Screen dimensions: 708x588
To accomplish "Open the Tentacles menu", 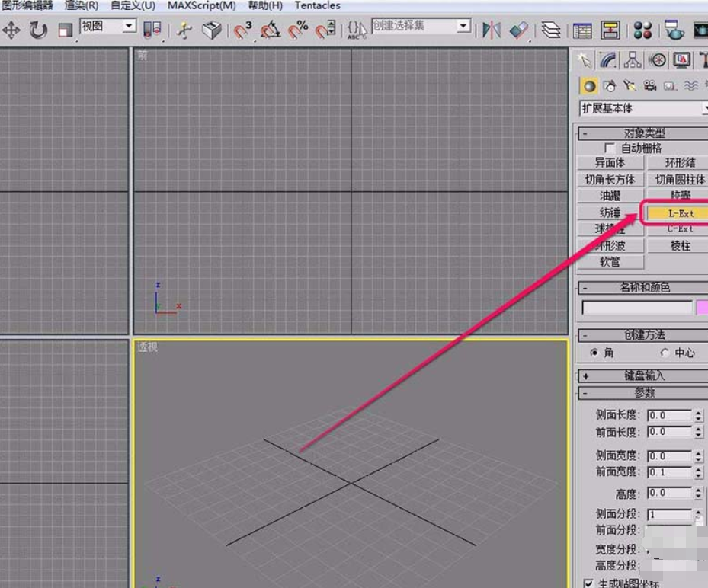I will coord(318,5).
